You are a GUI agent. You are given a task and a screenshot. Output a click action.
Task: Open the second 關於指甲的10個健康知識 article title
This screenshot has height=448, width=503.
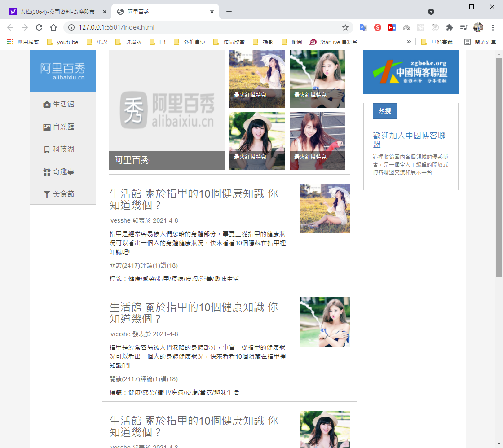point(194,313)
